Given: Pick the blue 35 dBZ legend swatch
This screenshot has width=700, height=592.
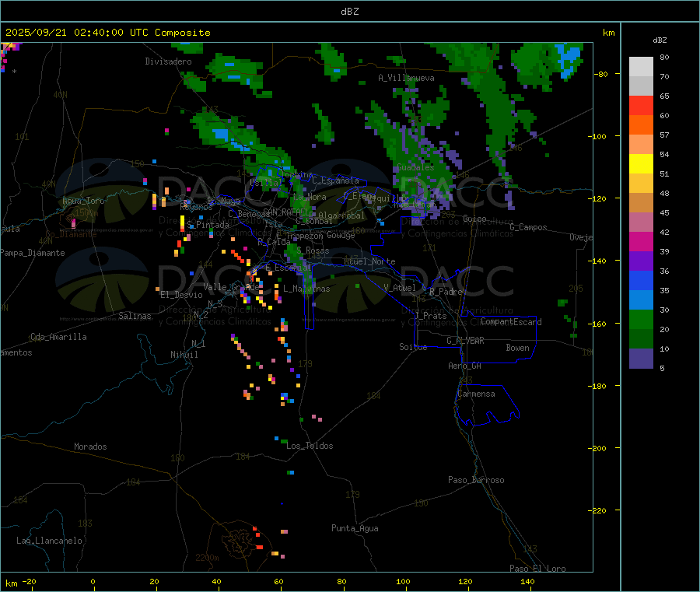Looking at the screenshot, I should pos(641,280).
